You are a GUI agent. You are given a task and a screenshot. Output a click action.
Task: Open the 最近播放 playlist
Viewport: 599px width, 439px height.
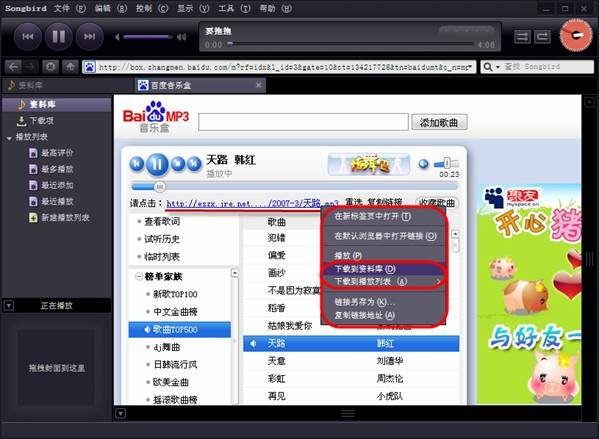[x=57, y=201]
